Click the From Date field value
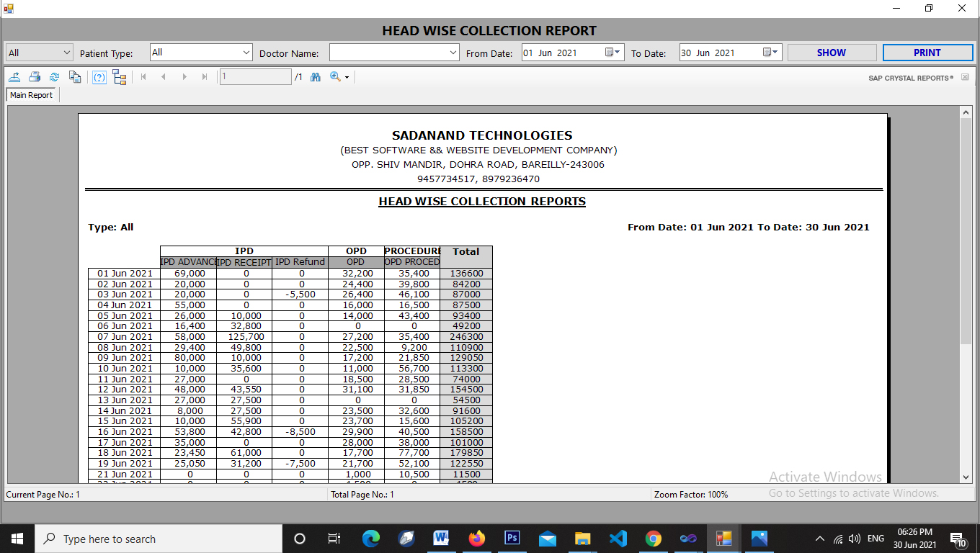 (x=551, y=53)
